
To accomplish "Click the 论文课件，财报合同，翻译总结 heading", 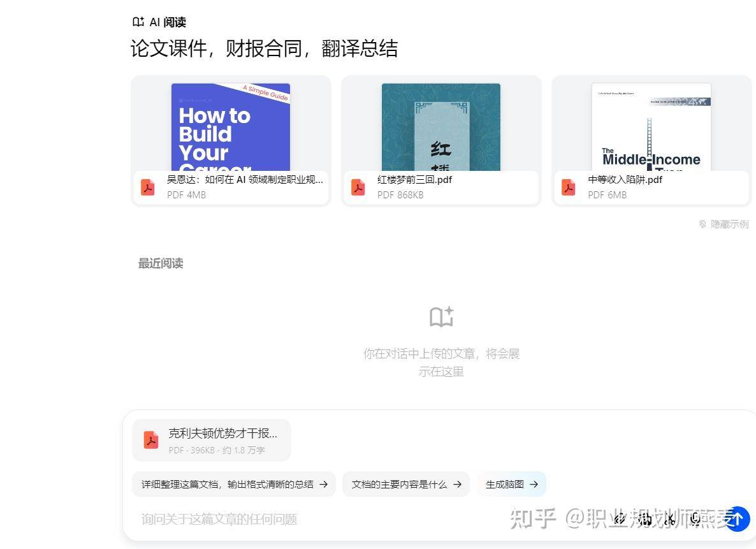I will pyautogui.click(x=264, y=48).
